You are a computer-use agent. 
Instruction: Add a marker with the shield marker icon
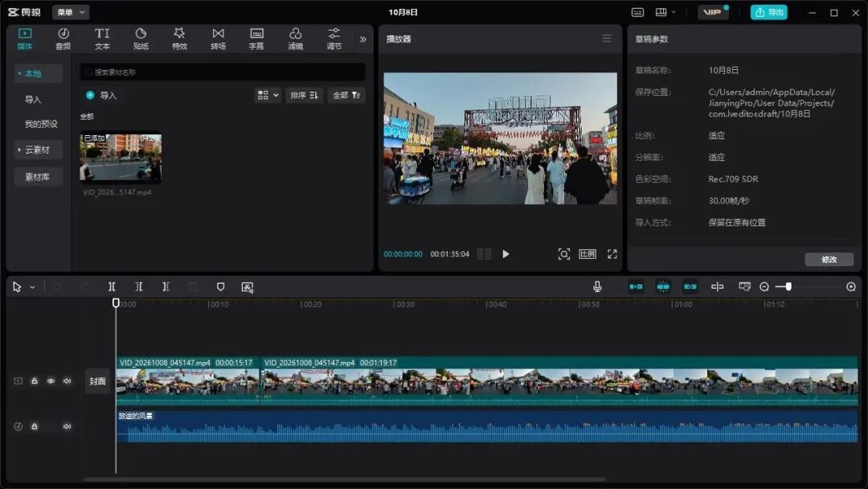point(220,286)
